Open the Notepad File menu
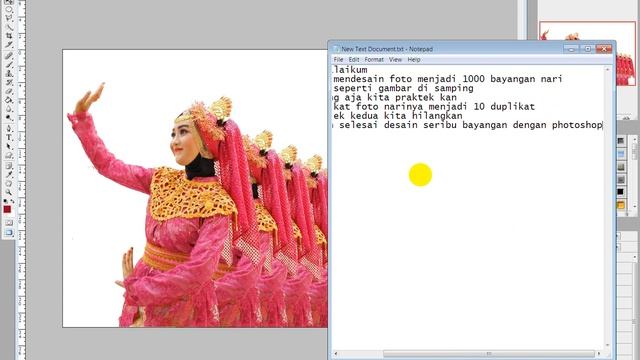The height and width of the screenshot is (360, 640). pyautogui.click(x=338, y=60)
